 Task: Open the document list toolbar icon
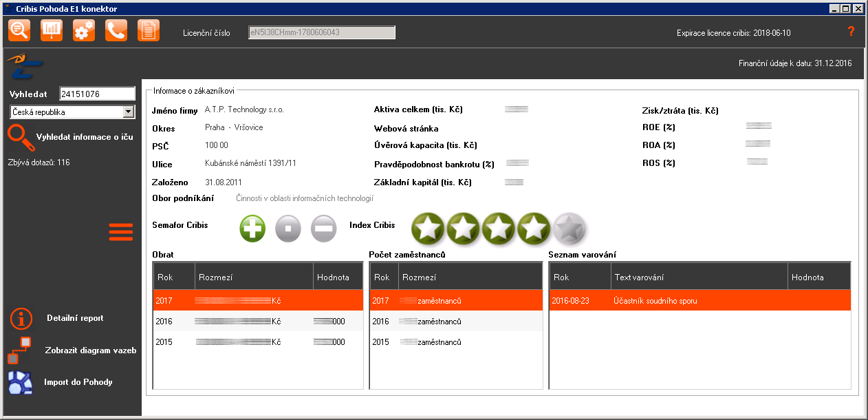pos(149,30)
